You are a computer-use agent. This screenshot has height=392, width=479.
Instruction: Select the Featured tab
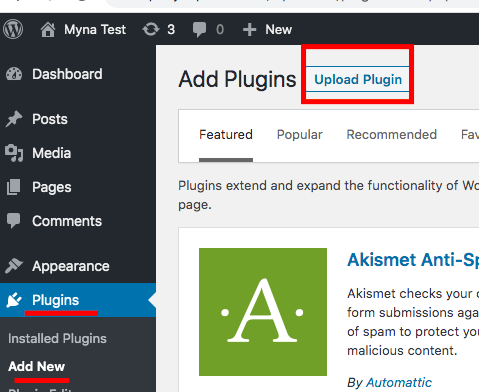[226, 135]
